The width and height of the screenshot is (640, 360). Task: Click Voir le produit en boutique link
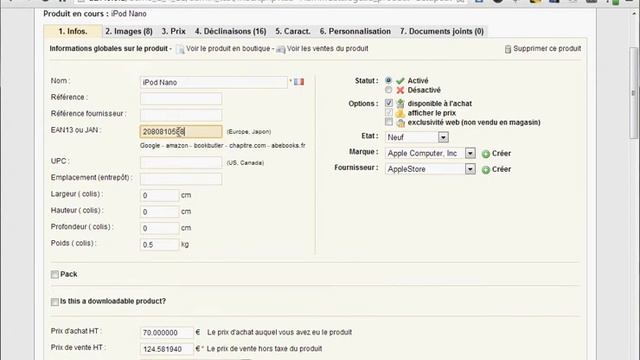click(x=228, y=49)
